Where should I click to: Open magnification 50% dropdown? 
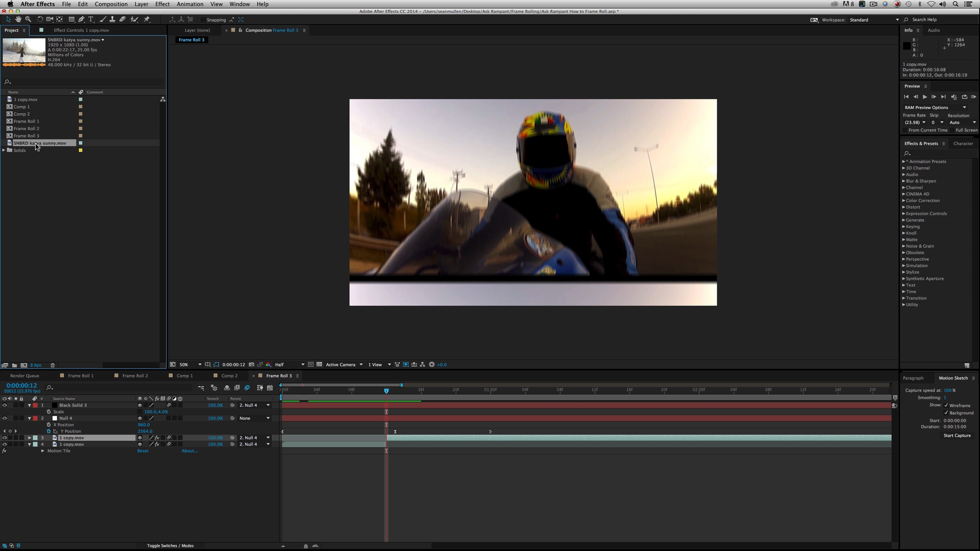point(190,365)
